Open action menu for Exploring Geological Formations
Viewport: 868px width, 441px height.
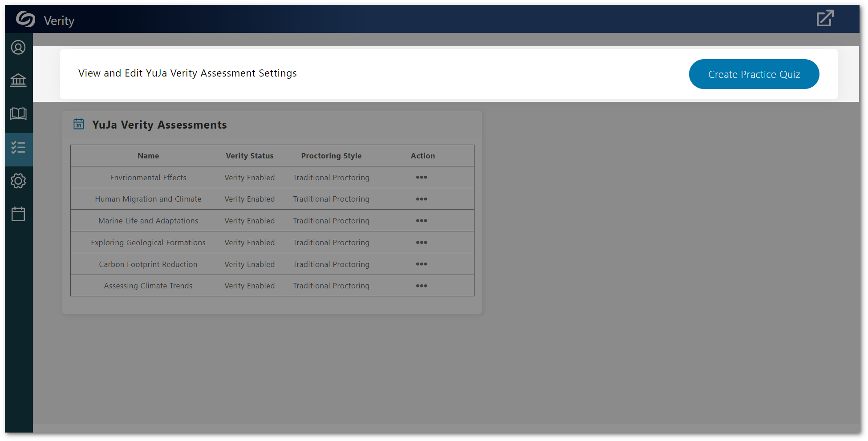tap(422, 242)
